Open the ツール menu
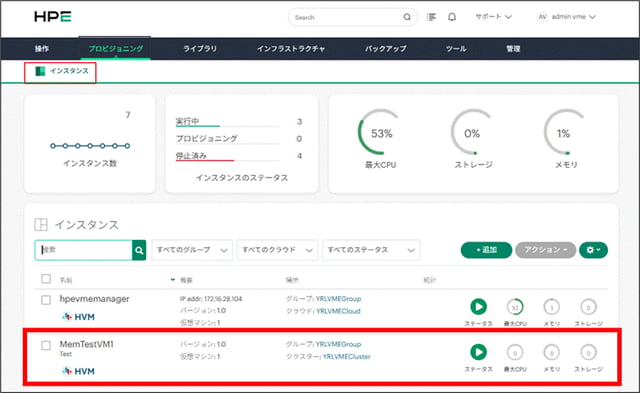Screen dimensions: 640x393 point(456,49)
